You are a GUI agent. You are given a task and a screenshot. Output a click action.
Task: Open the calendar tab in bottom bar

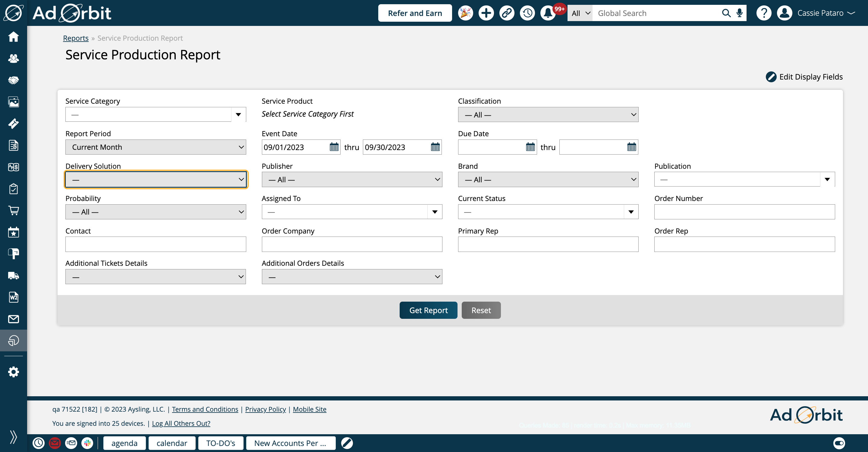(x=171, y=443)
